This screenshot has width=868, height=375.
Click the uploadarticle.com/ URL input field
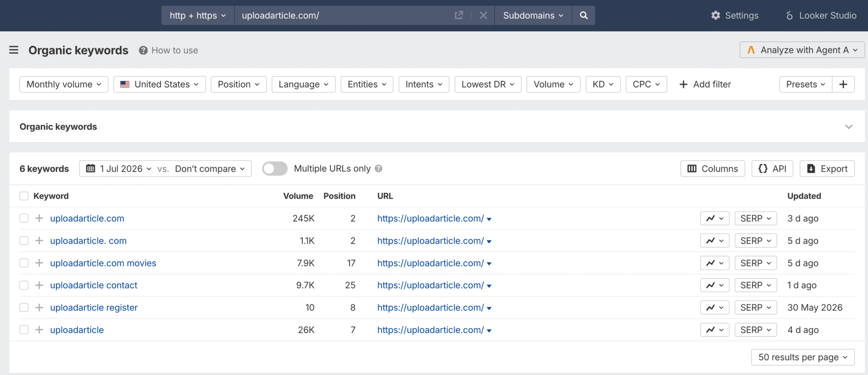point(344,15)
